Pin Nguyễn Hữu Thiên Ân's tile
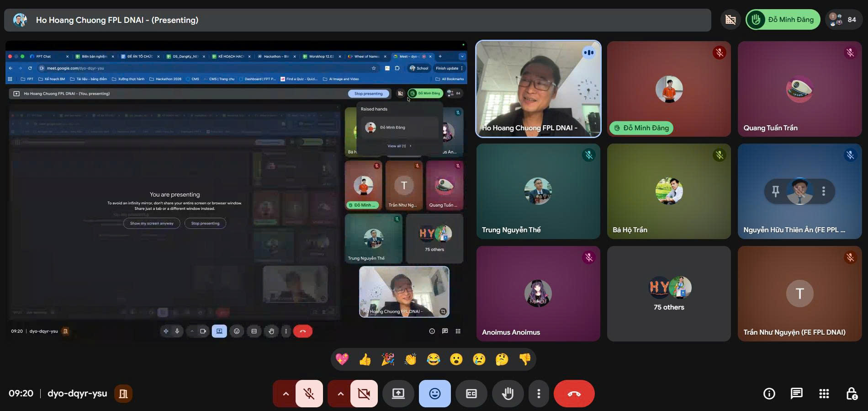 pyautogui.click(x=775, y=191)
